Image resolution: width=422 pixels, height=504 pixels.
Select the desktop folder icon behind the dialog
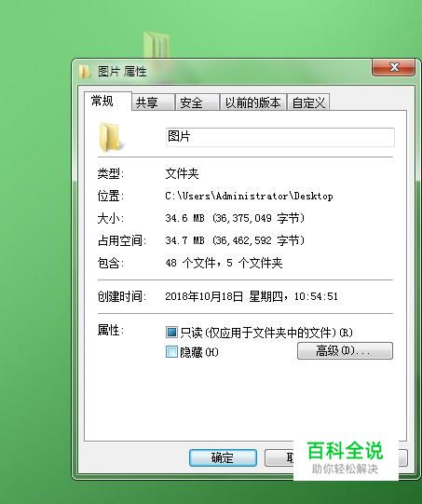coord(157,45)
